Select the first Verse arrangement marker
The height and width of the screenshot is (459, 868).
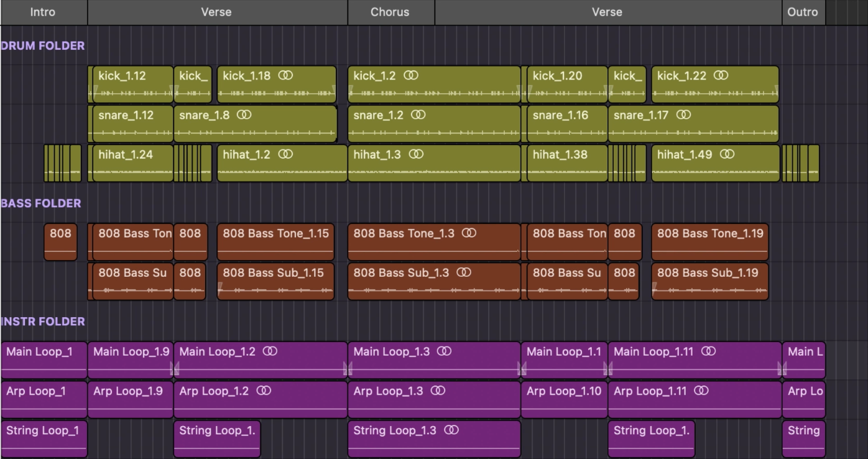click(217, 12)
